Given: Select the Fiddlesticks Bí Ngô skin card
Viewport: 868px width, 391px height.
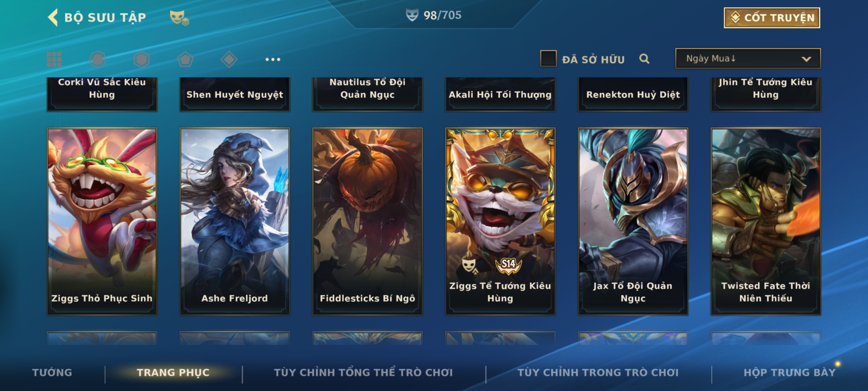Looking at the screenshot, I should point(367,222).
